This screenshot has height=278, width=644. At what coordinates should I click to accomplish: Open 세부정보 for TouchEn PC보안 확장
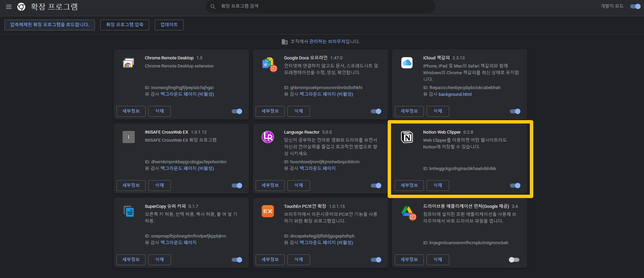click(x=270, y=259)
